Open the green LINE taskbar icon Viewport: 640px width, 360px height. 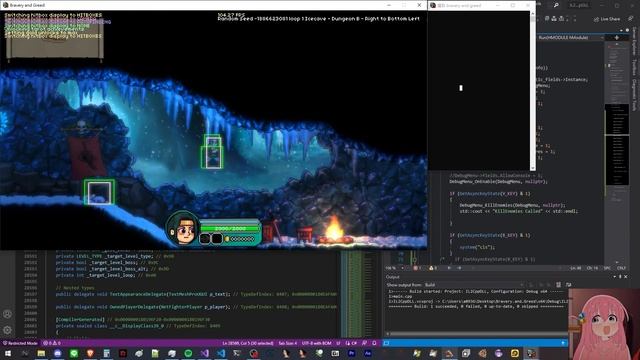(x=74, y=353)
